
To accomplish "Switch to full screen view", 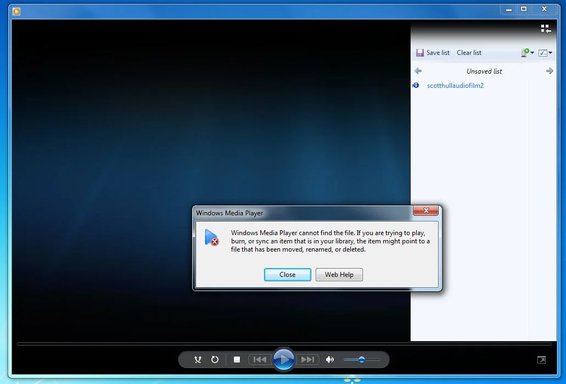I will [x=541, y=360].
